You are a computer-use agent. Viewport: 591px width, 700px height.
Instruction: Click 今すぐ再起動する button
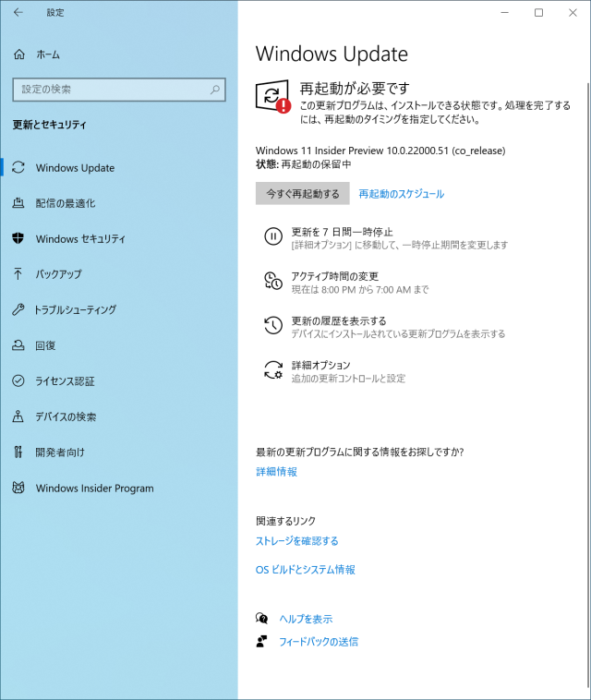coord(302,193)
